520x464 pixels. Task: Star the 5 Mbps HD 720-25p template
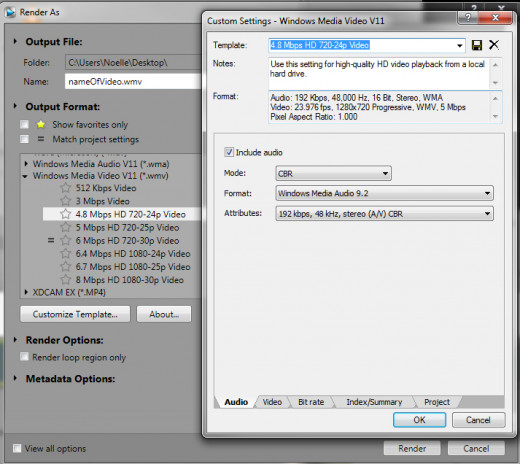[66, 227]
